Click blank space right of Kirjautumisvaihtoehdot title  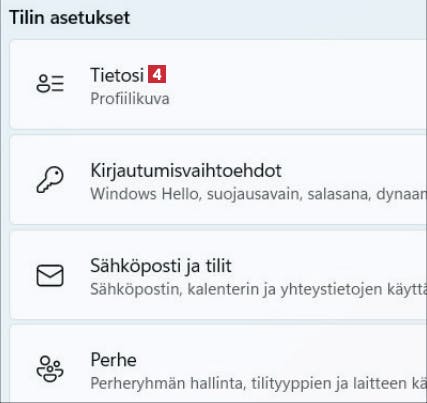coord(352,170)
